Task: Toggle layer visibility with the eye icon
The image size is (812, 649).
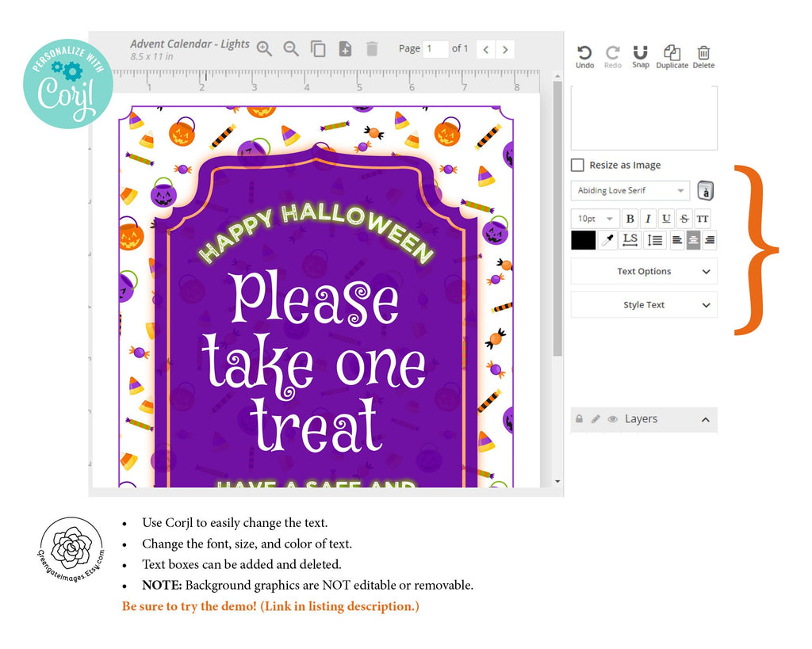Action: (x=612, y=418)
